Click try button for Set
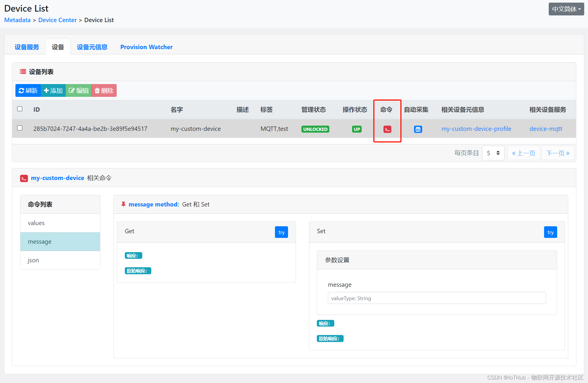Screen dimensions: 588x383 click(550, 232)
